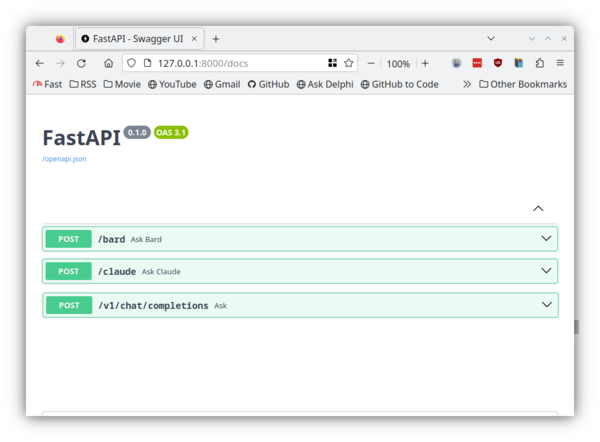
Task: Click the blue bookmark extension icon
Action: click(x=518, y=63)
